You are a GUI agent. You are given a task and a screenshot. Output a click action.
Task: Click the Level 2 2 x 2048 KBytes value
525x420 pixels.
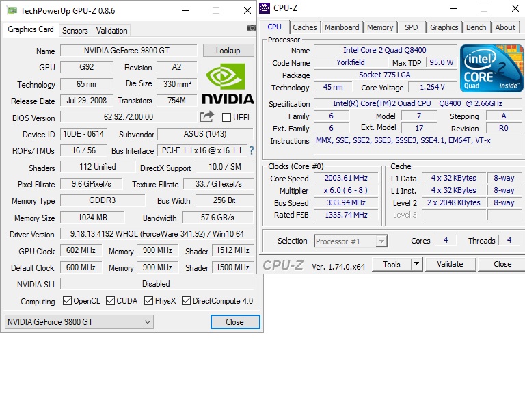coord(454,202)
